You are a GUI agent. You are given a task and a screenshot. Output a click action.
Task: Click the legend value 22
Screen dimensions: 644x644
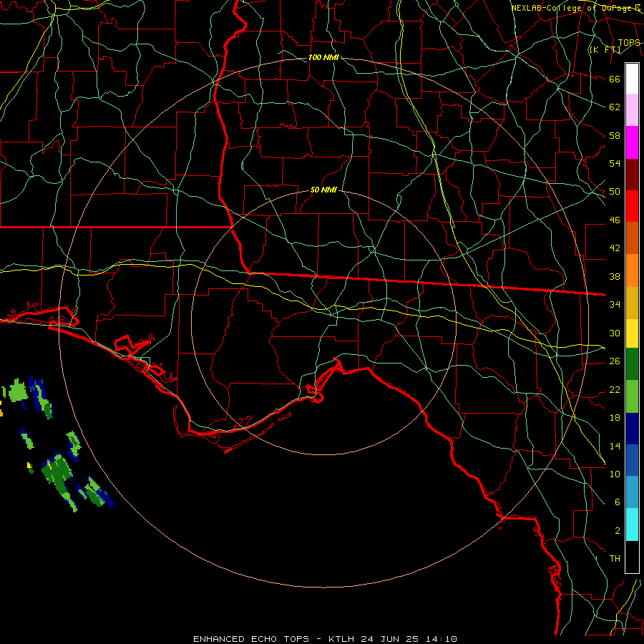615,389
